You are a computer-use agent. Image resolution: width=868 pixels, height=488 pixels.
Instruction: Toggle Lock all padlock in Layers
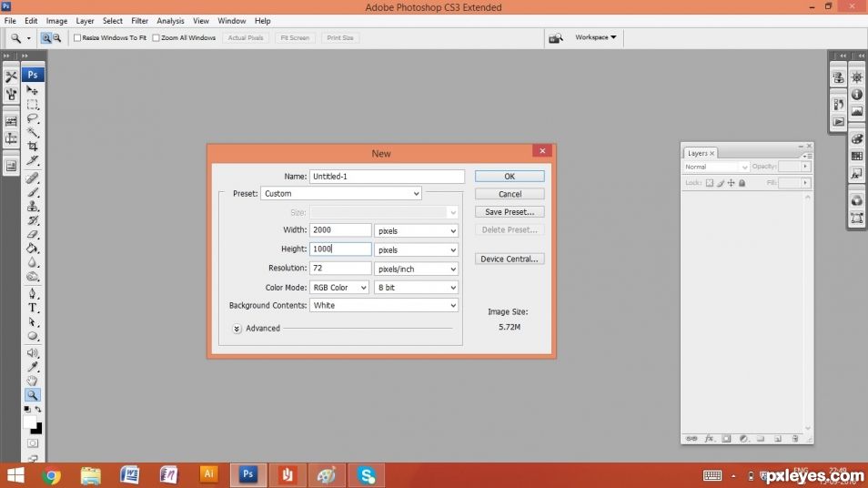742,183
